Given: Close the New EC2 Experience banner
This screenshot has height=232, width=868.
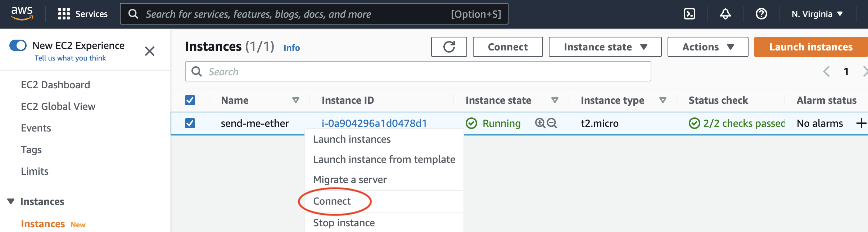Looking at the screenshot, I should click(x=150, y=51).
